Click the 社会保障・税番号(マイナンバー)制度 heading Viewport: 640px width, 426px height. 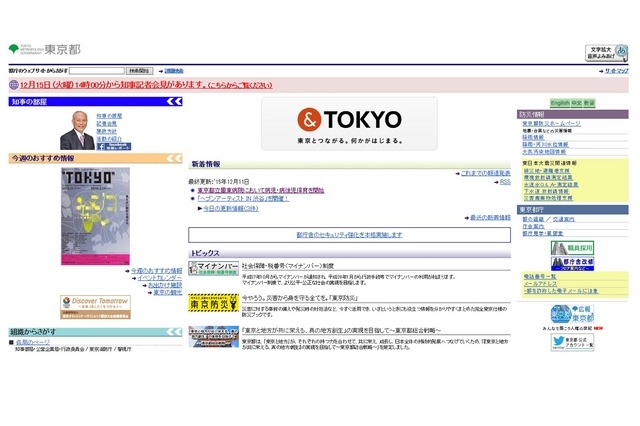[x=288, y=266]
